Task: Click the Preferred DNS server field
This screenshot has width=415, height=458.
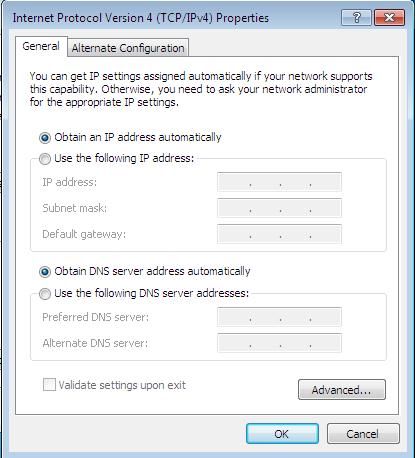Action: click(279, 317)
